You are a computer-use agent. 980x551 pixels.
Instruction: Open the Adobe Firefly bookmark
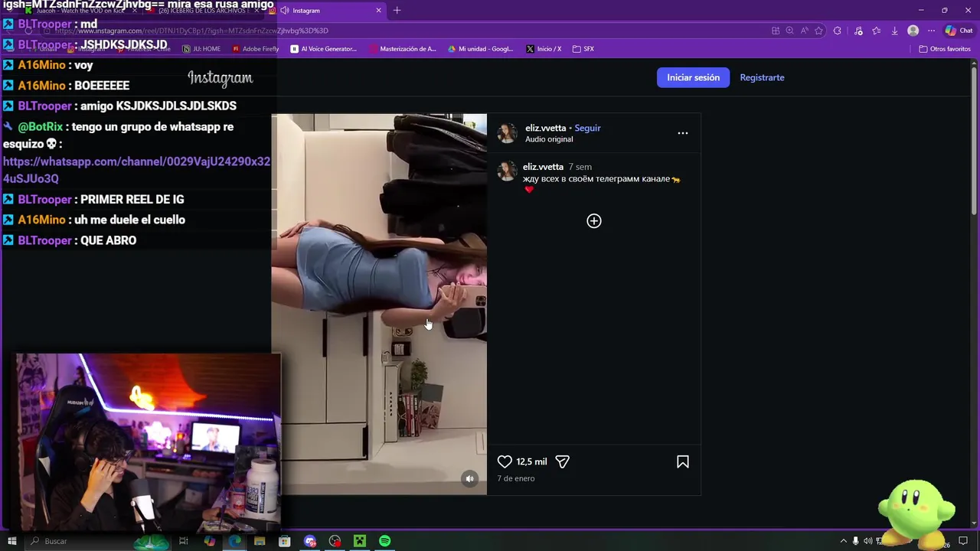[256, 49]
